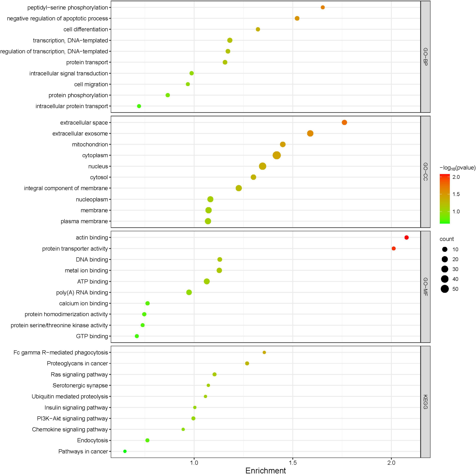Click the 'cytosol' label
This screenshot has width=476, height=474.
click(x=99, y=177)
